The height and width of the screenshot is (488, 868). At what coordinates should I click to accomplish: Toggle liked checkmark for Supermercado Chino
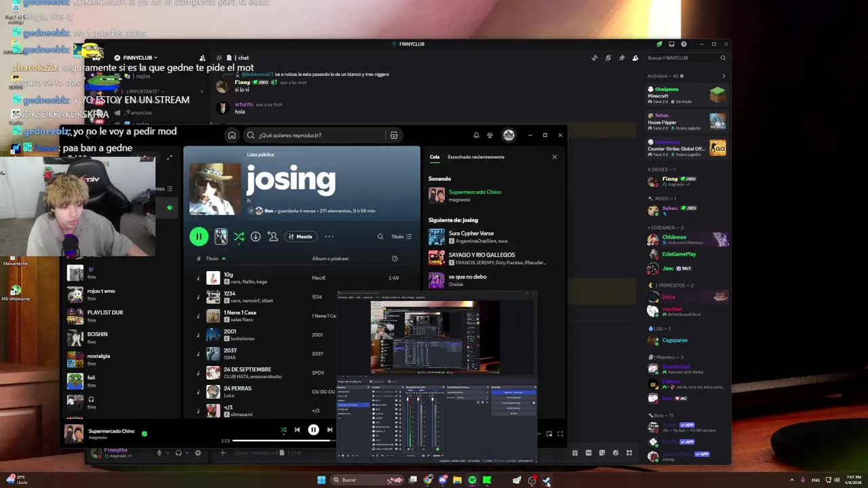[144, 433]
